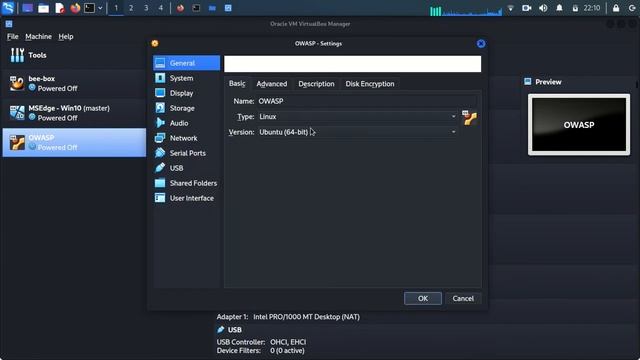Open the network indicator in system tray
The width and height of the screenshot is (640, 360).
pos(510,8)
